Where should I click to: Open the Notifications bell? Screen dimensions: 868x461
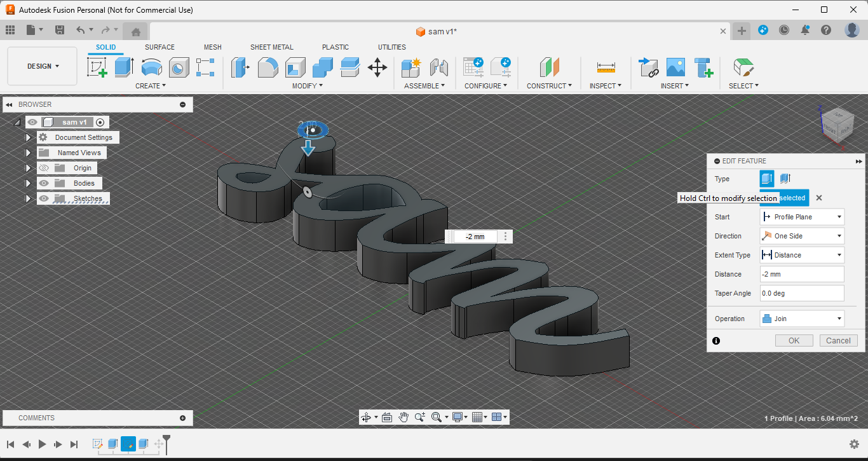coord(805,30)
